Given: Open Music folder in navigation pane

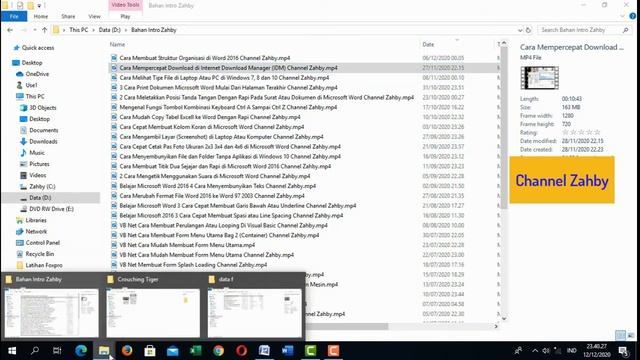Looking at the screenshot, I should pos(37,153).
